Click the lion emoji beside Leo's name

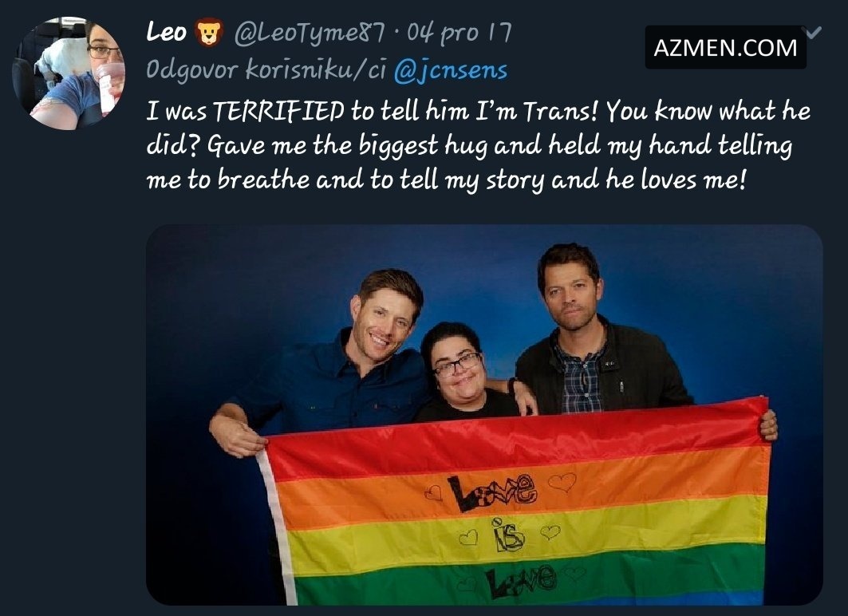207,34
